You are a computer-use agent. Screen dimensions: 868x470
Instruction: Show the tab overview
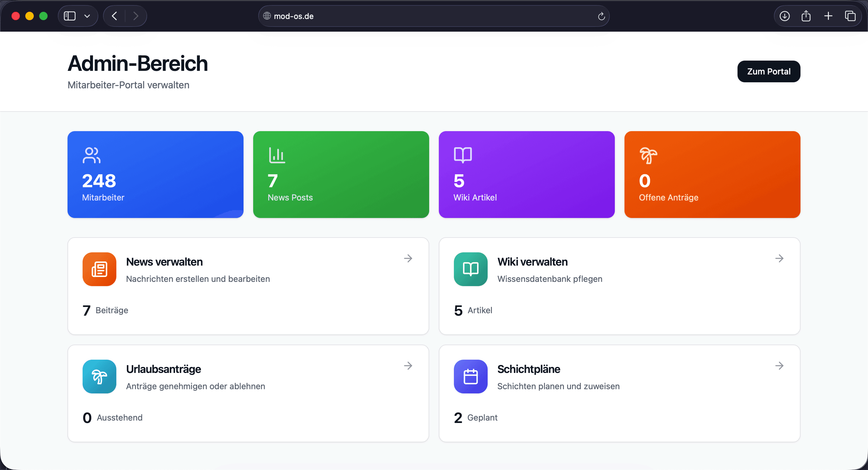click(x=851, y=16)
